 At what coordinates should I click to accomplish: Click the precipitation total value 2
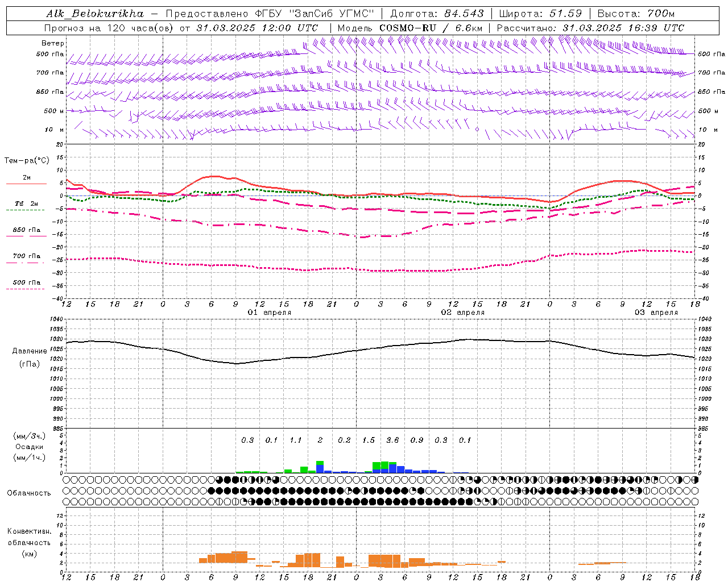click(320, 440)
